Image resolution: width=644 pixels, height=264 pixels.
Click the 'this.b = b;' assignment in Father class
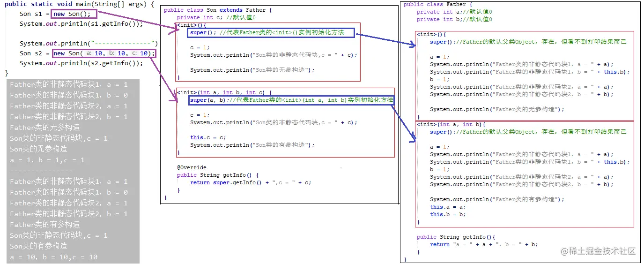pos(448,214)
